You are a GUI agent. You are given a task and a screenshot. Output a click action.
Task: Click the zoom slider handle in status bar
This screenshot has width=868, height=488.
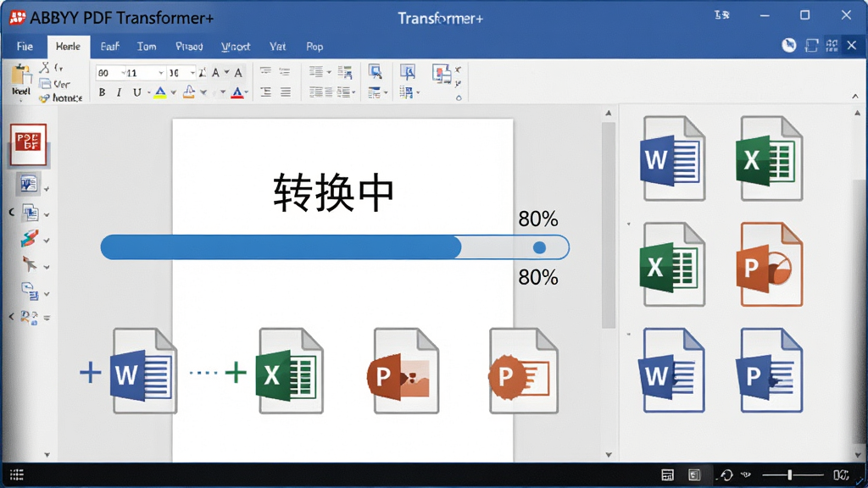pos(789,474)
